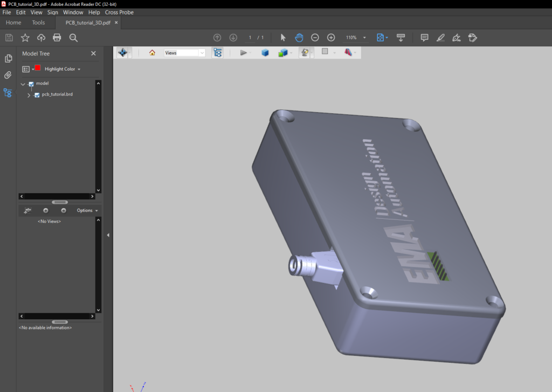Play the 3D animation
Screen dimensions: 552x392
pyautogui.click(x=243, y=52)
